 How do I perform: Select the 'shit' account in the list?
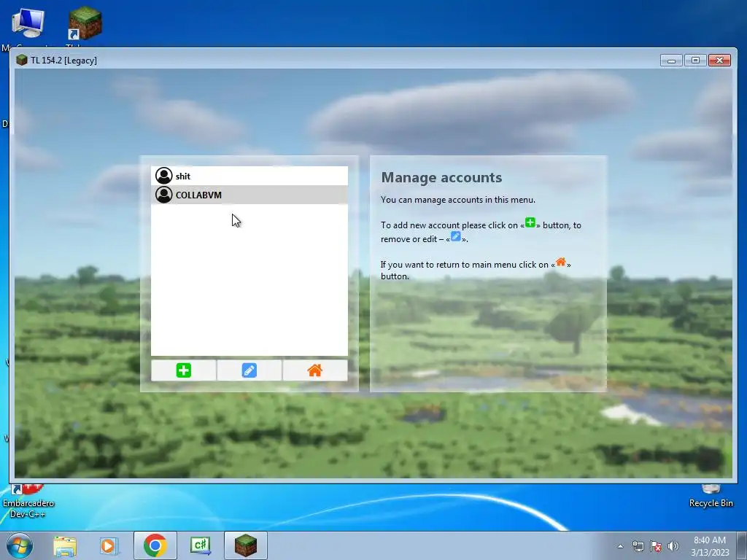(249, 176)
